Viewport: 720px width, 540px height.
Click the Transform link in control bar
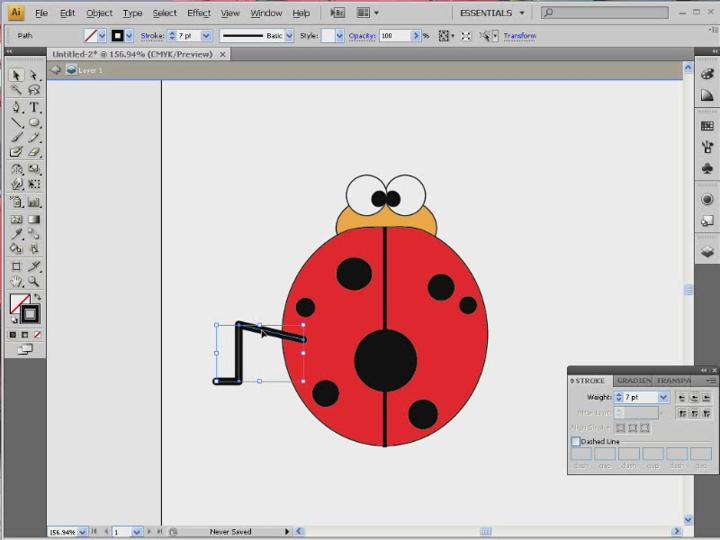(x=519, y=35)
